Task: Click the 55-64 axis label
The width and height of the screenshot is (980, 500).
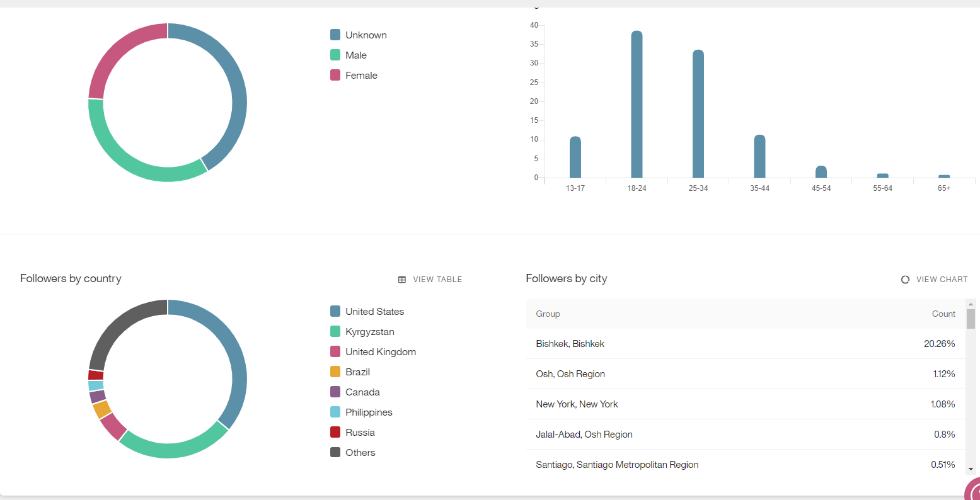Action: tap(882, 188)
